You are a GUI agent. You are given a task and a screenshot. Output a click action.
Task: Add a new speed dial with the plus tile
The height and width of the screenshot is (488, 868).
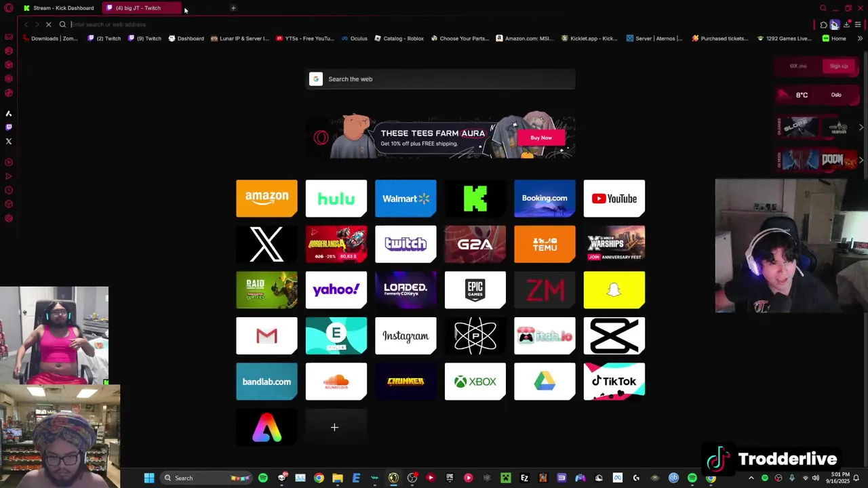tap(336, 427)
